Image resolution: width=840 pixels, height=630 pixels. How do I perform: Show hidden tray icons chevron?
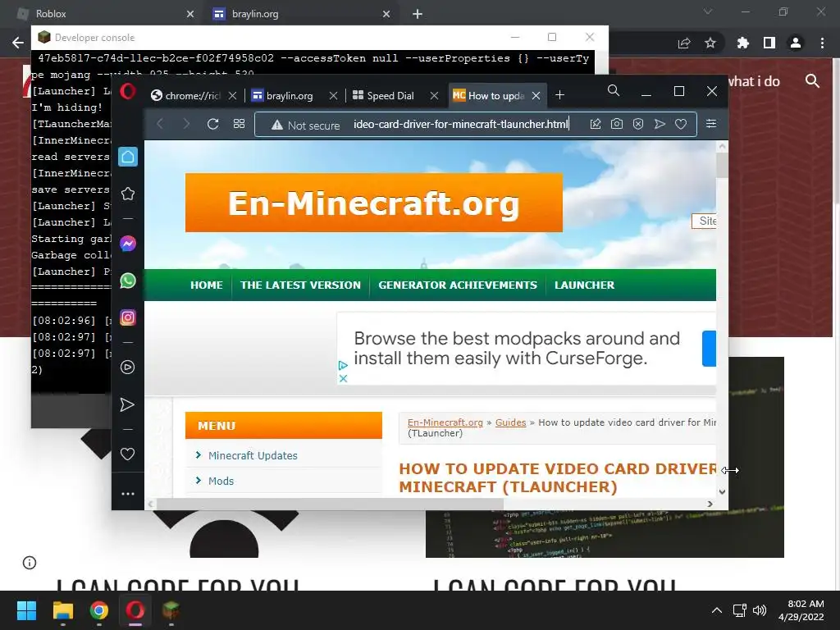pos(717,610)
